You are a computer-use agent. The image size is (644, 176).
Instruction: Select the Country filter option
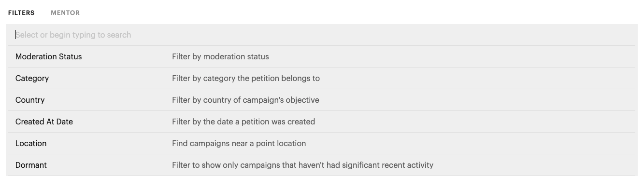pos(322,100)
